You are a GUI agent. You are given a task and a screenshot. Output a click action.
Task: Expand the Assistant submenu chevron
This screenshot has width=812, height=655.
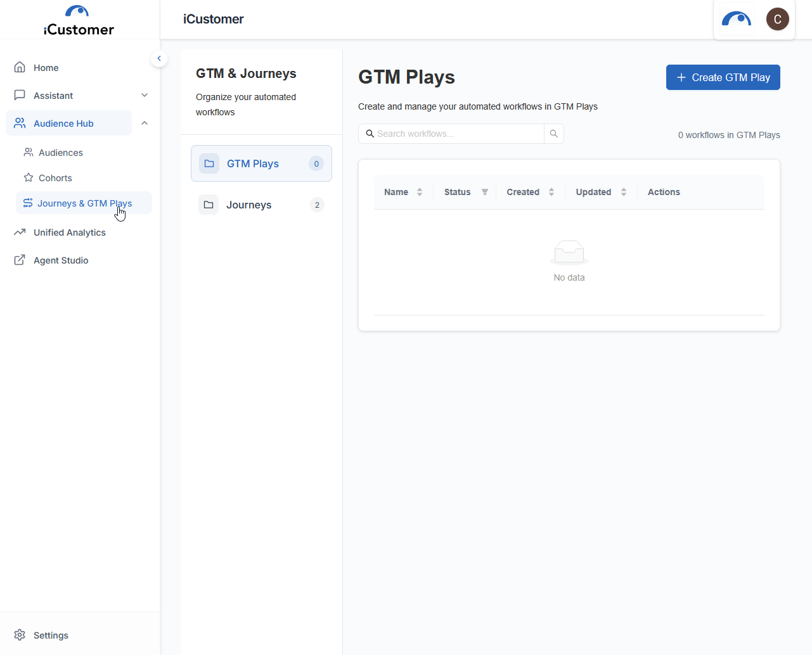(145, 95)
